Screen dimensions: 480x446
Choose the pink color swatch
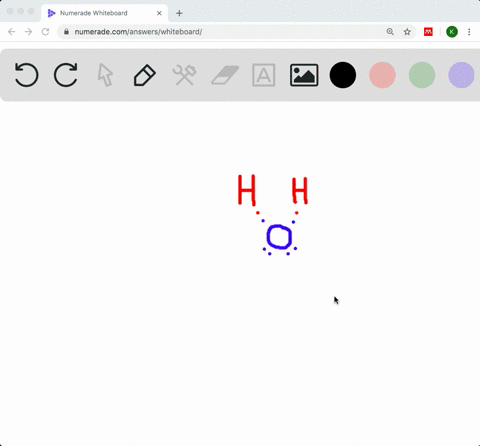point(382,75)
